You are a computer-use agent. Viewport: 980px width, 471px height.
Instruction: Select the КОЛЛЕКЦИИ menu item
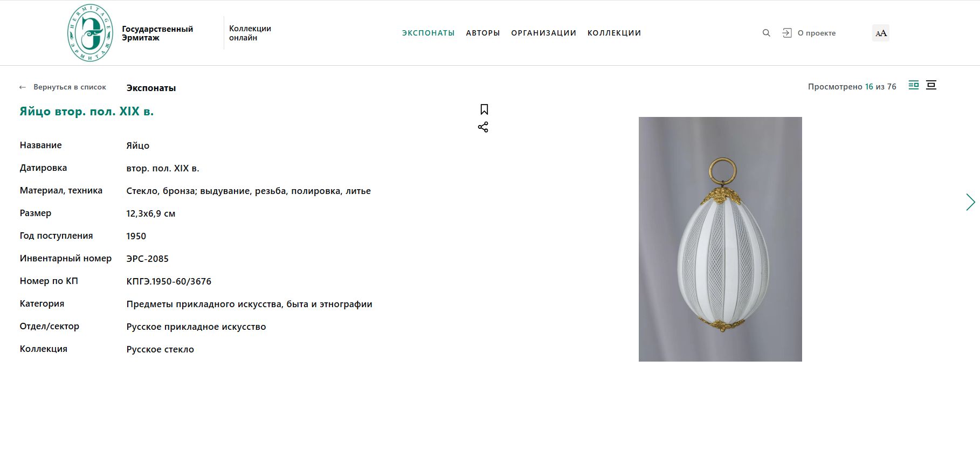click(614, 33)
